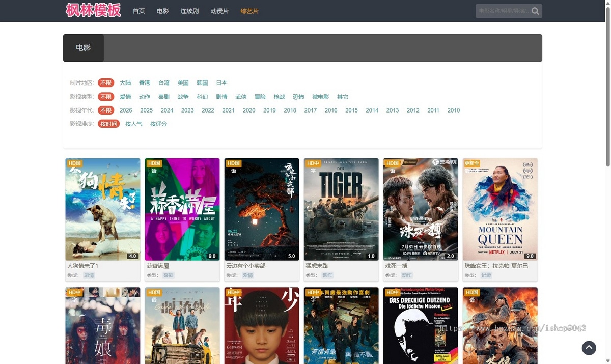Image resolution: width=611 pixels, height=364 pixels.
Task: Open the 蒜香满屋 poster
Action: (x=182, y=209)
